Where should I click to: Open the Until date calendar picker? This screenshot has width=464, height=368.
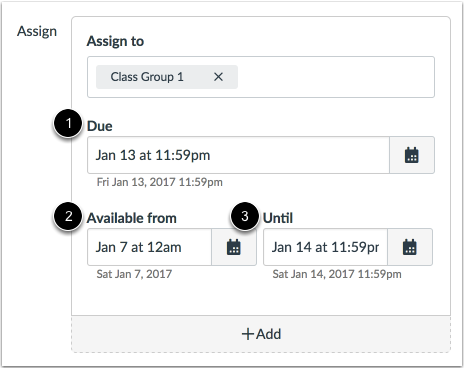410,247
